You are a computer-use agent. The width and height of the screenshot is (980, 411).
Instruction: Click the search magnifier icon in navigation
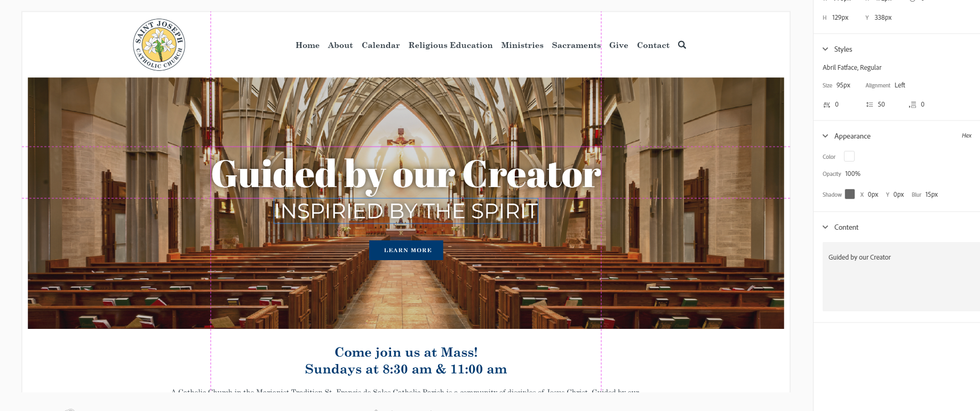[x=682, y=45]
